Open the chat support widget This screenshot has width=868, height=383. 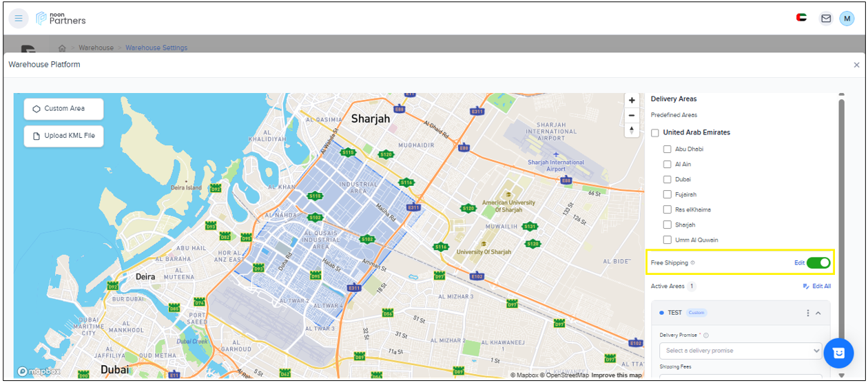tap(838, 353)
